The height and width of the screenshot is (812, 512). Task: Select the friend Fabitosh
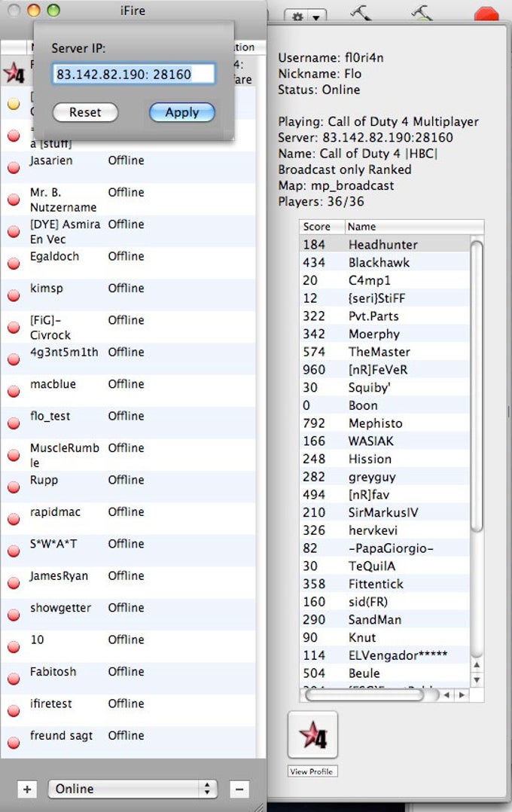pyautogui.click(x=128, y=679)
